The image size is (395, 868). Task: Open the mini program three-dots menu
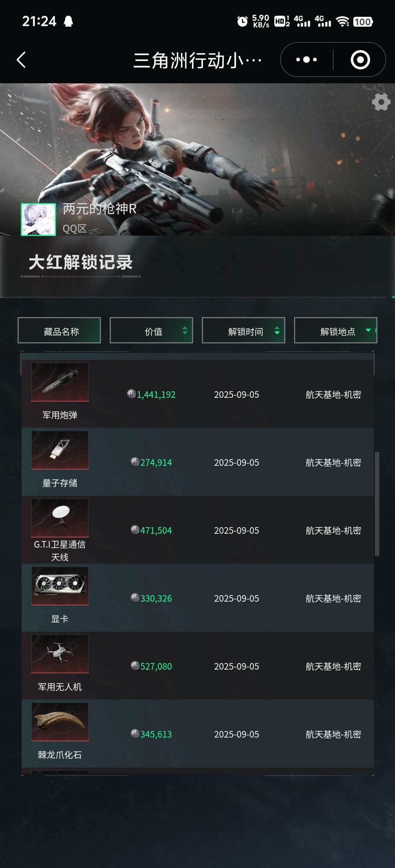306,60
